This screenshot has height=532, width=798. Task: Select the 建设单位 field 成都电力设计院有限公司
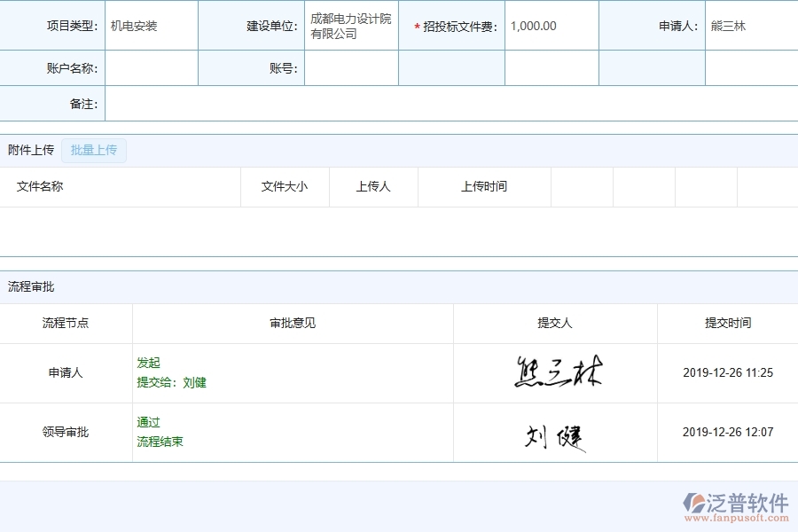click(350, 26)
